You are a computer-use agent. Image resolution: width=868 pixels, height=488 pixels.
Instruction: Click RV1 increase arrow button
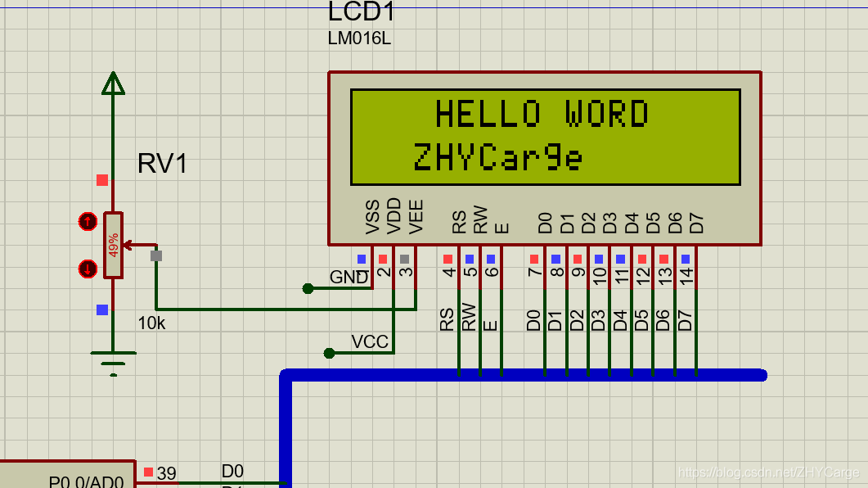[x=88, y=222]
